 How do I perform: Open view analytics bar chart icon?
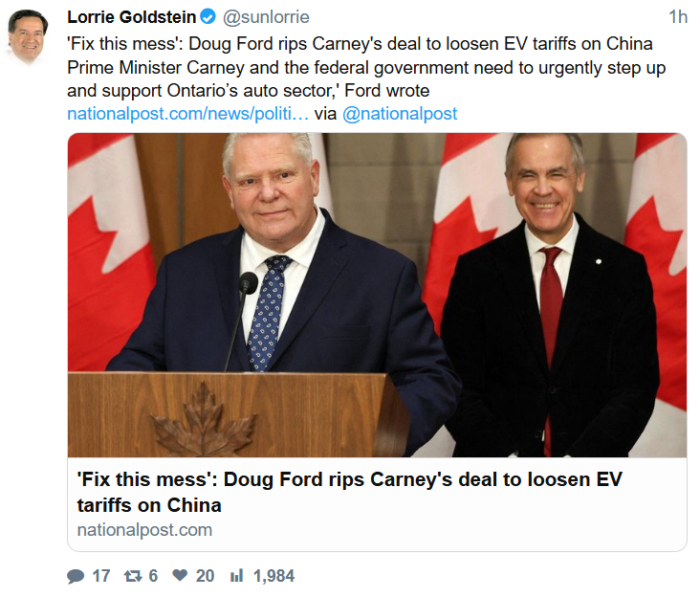pos(236,576)
